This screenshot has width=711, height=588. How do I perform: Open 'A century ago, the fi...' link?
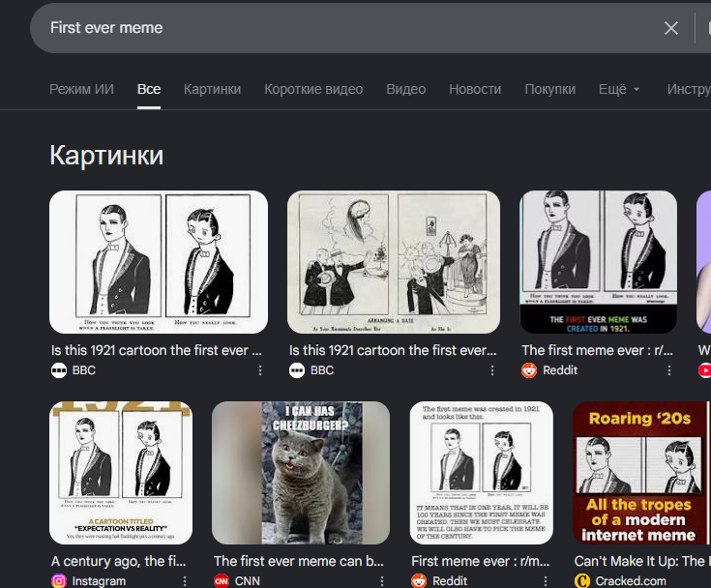coord(118,561)
